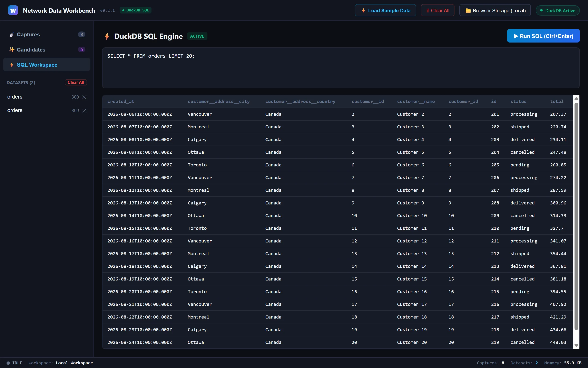Click the IDLE status indicator
Viewport: 588px width, 368px height.
tap(14, 363)
